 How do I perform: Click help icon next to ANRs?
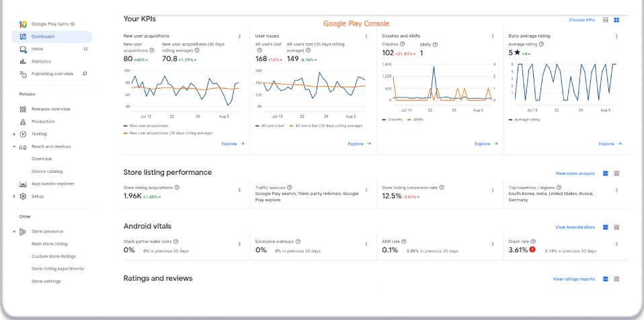pyautogui.click(x=435, y=44)
